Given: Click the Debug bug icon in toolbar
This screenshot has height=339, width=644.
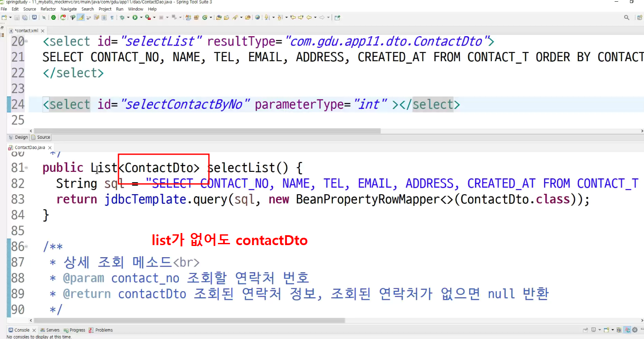Looking at the screenshot, I should tap(122, 18).
